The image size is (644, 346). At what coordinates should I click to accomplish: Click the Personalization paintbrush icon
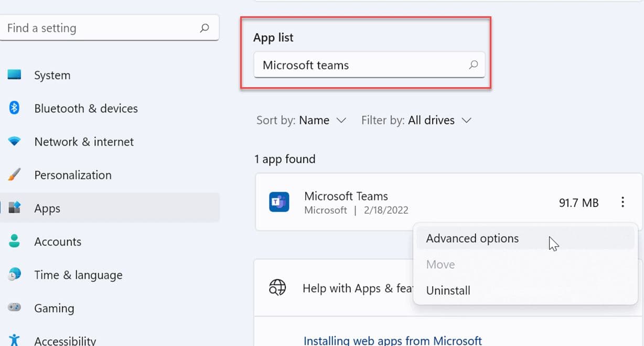(15, 175)
